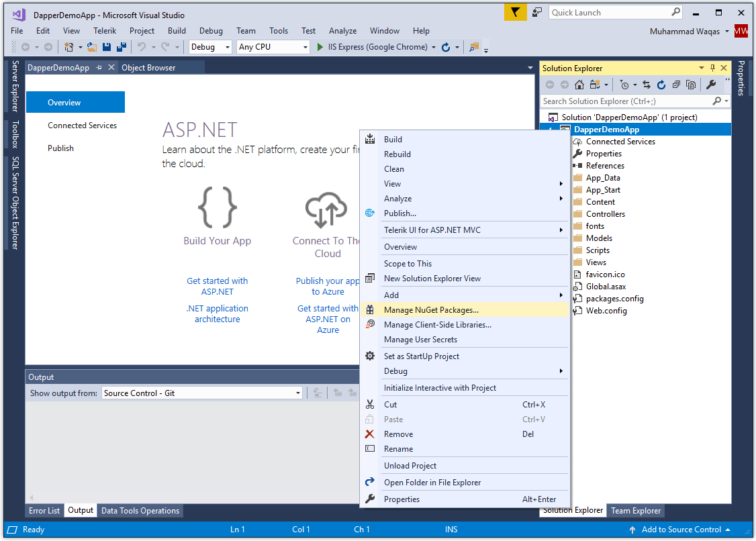Switch to the Team Explorer tab
The width and height of the screenshot is (756, 541).
(635, 511)
